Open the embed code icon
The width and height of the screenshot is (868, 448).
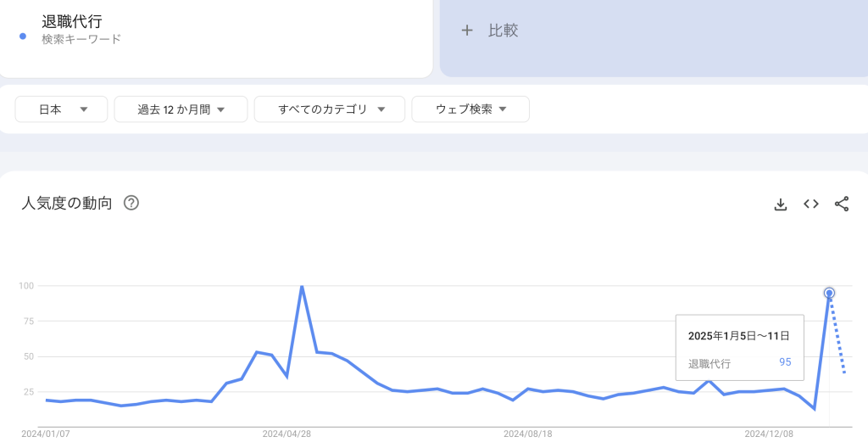tap(811, 204)
